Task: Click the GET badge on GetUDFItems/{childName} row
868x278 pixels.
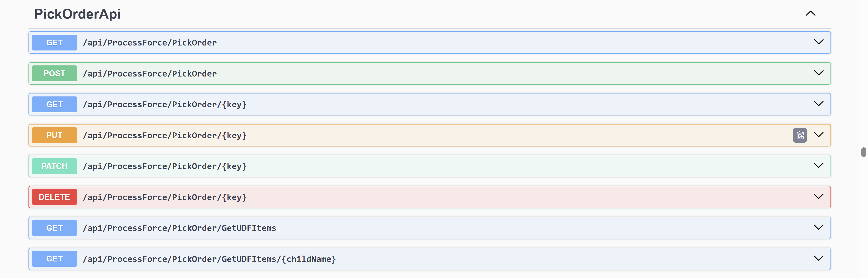Action: [x=54, y=259]
